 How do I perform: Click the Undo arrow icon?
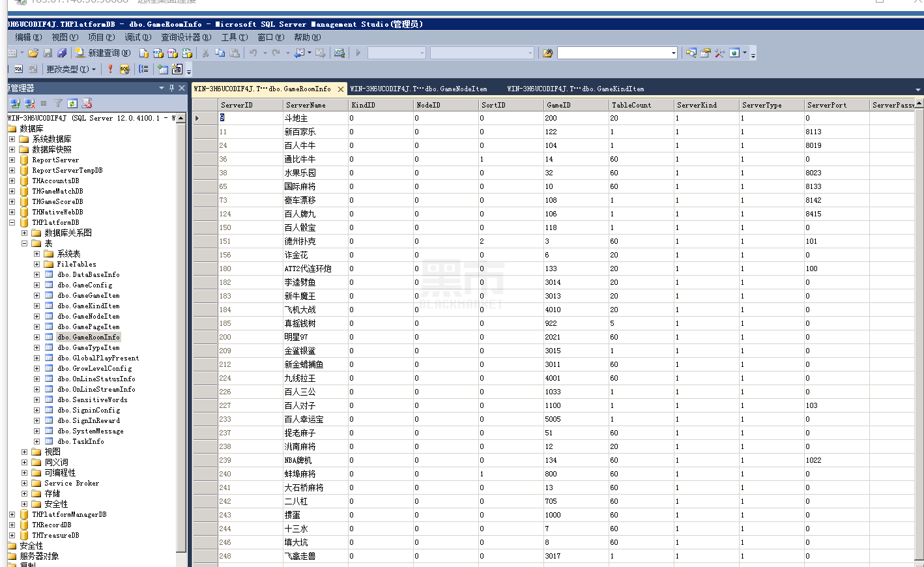click(253, 53)
